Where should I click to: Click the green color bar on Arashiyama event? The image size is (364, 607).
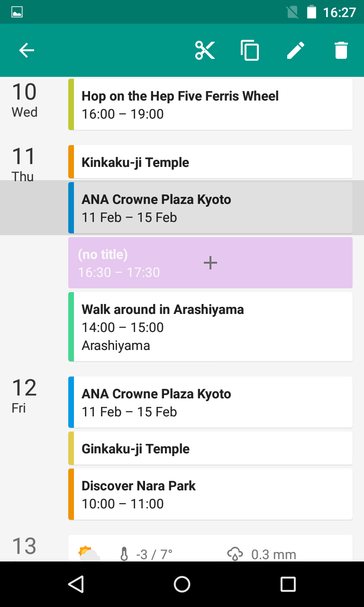pos(71,327)
